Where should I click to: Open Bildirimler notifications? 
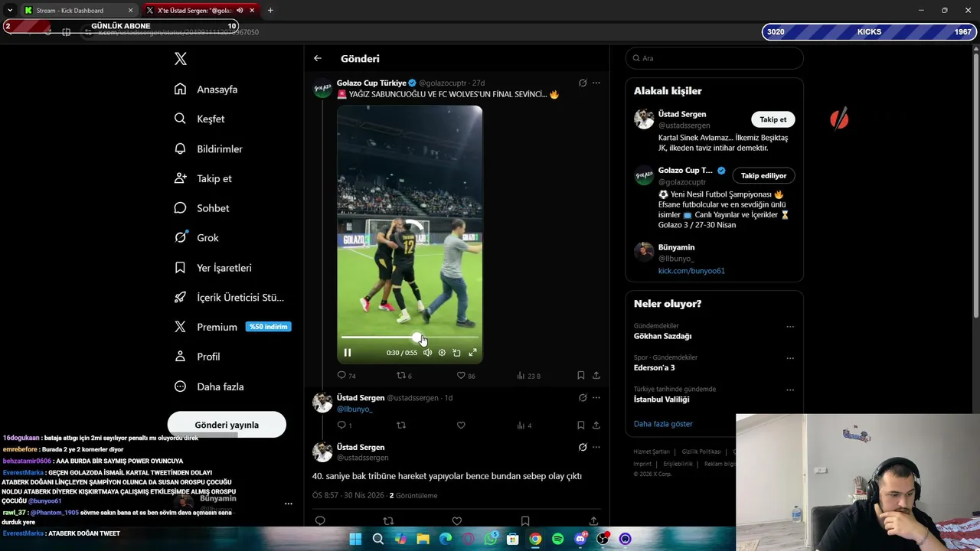point(208,148)
